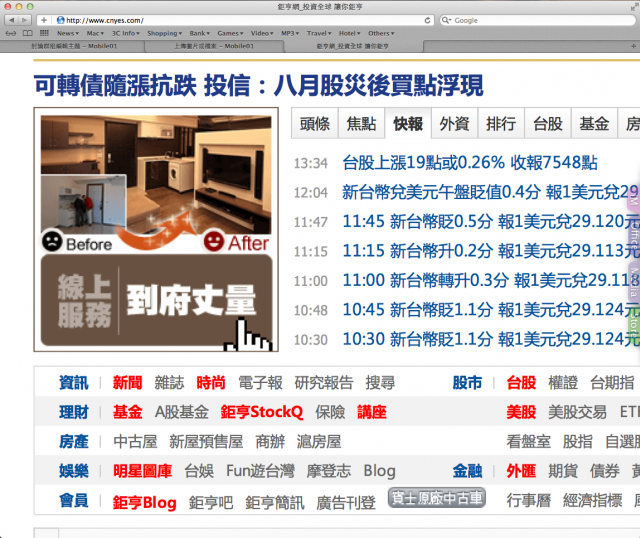
Task: Select the 快報 news tab
Action: coord(408,123)
